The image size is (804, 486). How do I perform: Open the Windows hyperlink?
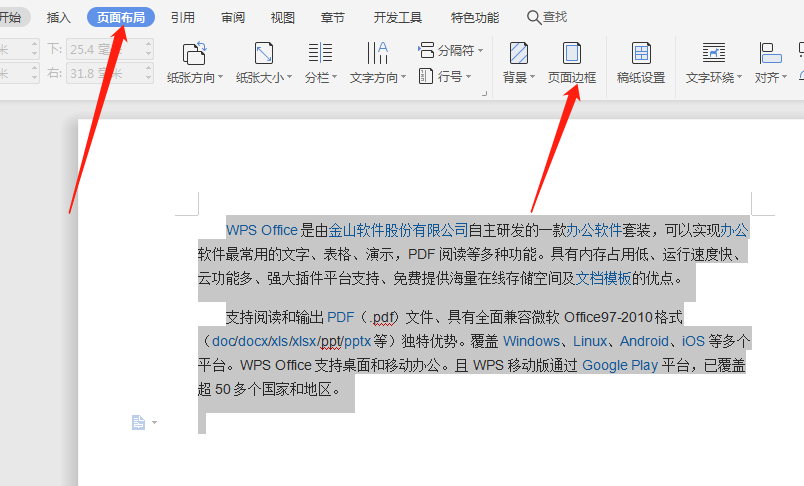point(531,341)
